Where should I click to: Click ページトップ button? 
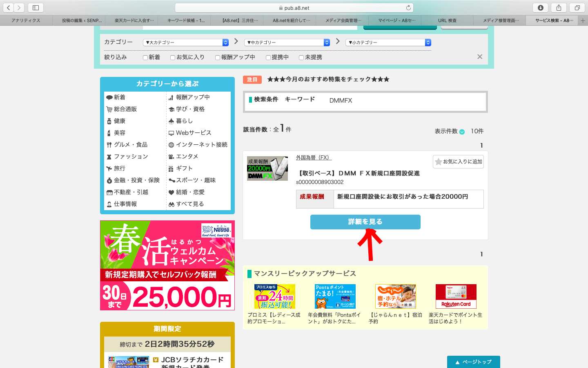point(474,362)
